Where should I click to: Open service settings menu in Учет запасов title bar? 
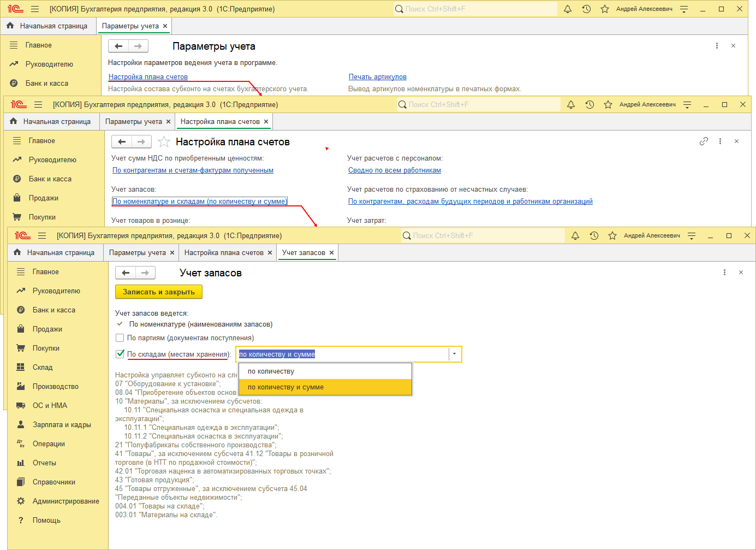tap(692, 236)
